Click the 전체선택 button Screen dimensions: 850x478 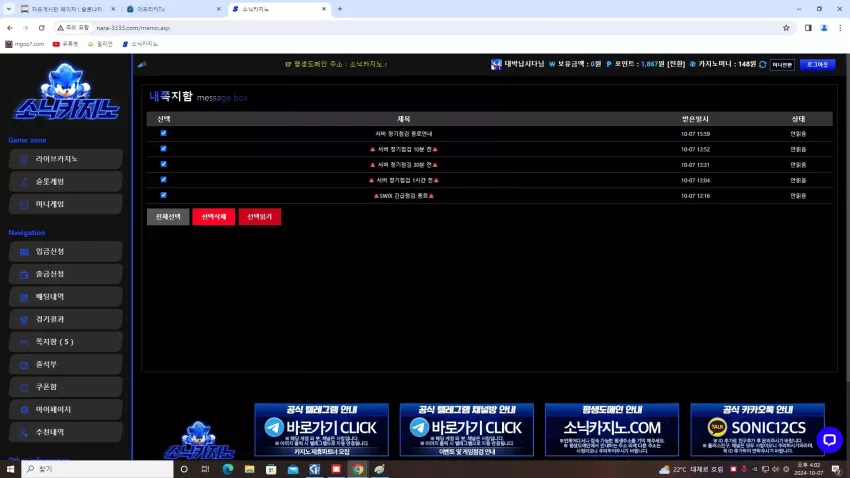click(x=168, y=217)
